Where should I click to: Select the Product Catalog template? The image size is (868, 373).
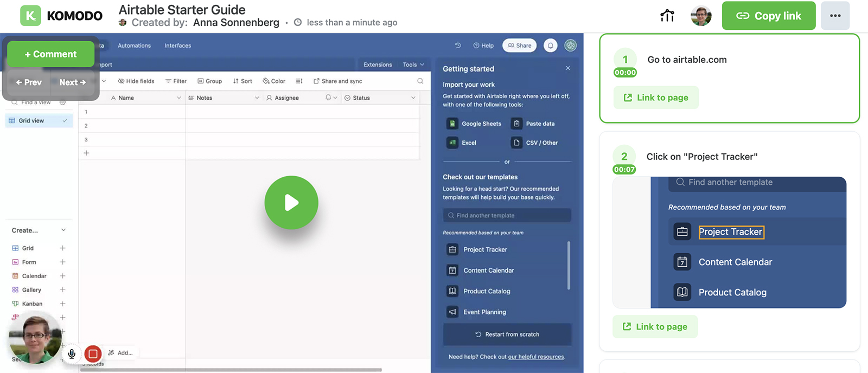[505, 292]
